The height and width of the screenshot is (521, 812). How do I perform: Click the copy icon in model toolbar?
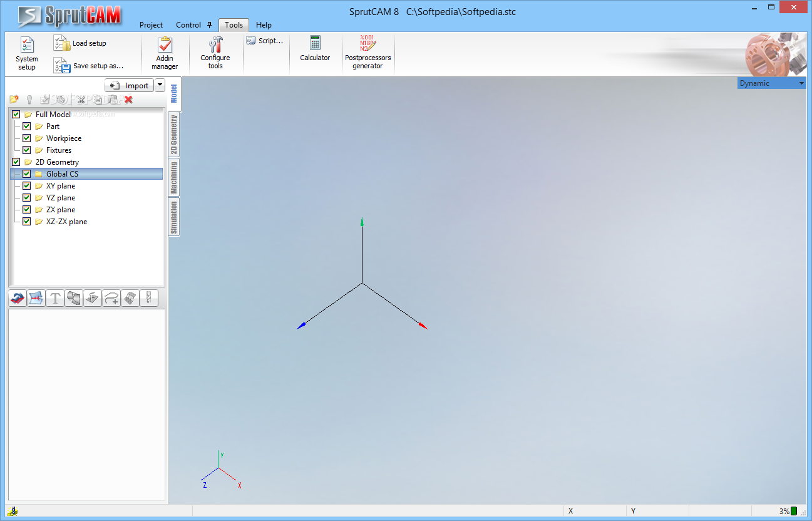(97, 100)
